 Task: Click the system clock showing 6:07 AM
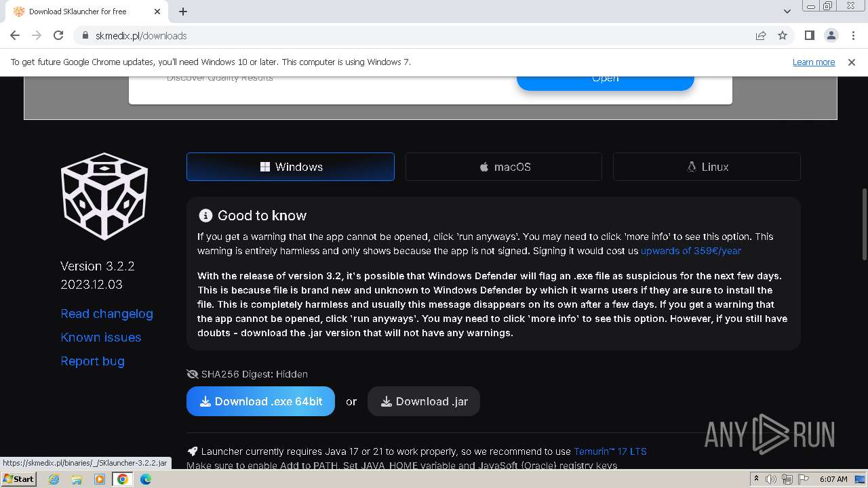point(833,479)
